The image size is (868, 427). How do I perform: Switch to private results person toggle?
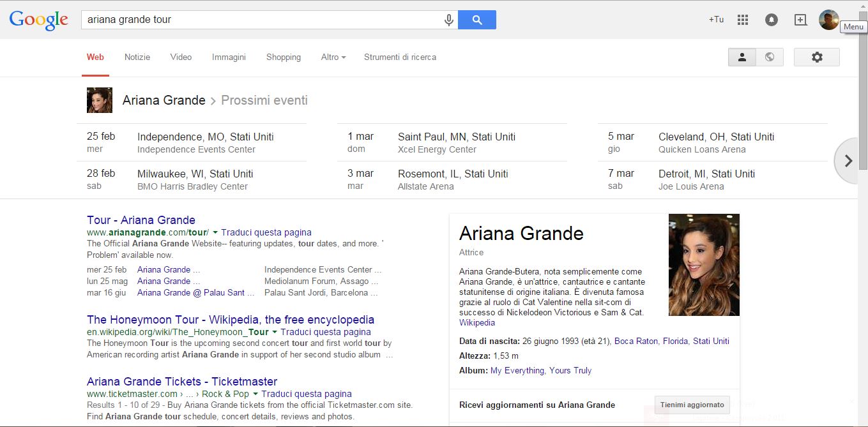click(x=742, y=57)
